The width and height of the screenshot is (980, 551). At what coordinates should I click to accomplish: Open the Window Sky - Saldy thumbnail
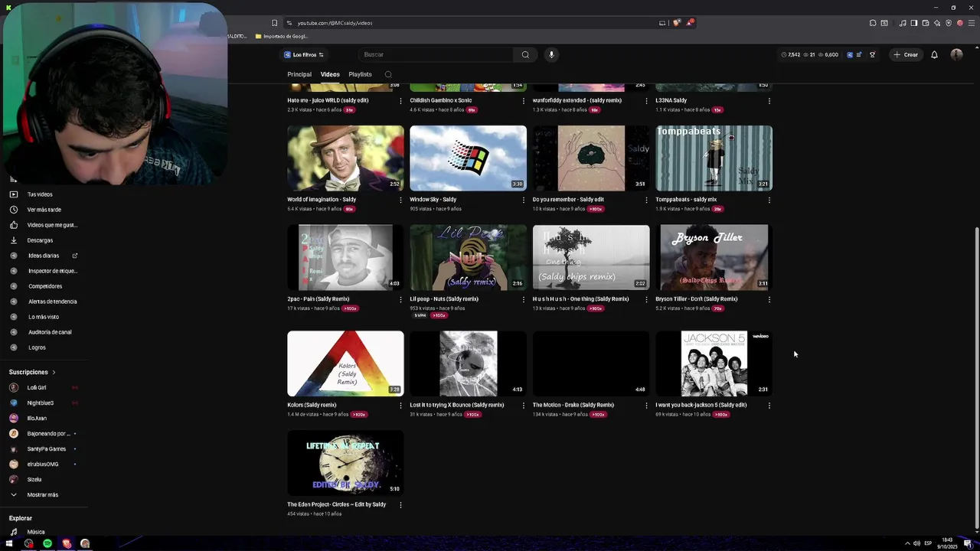[468, 158]
